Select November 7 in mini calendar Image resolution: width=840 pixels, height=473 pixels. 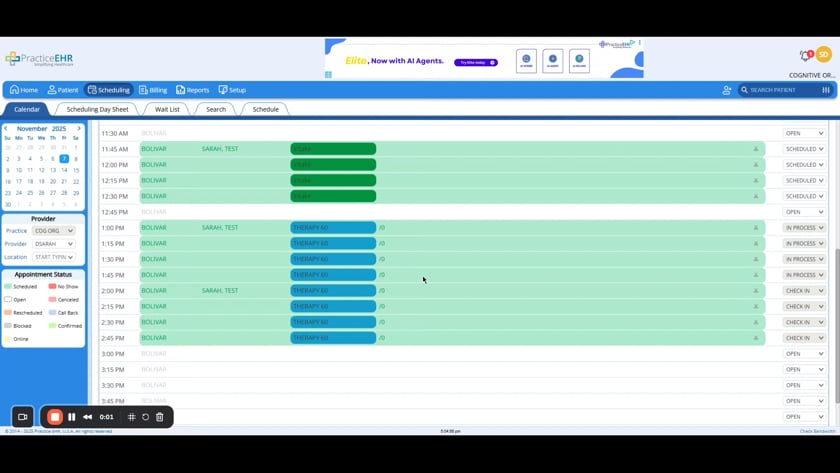[64, 159]
